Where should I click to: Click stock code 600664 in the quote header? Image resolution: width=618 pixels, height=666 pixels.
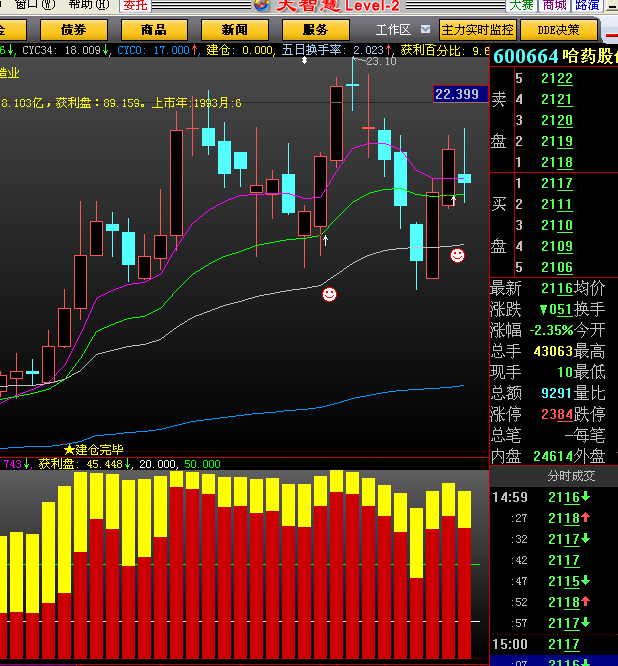click(x=525, y=56)
